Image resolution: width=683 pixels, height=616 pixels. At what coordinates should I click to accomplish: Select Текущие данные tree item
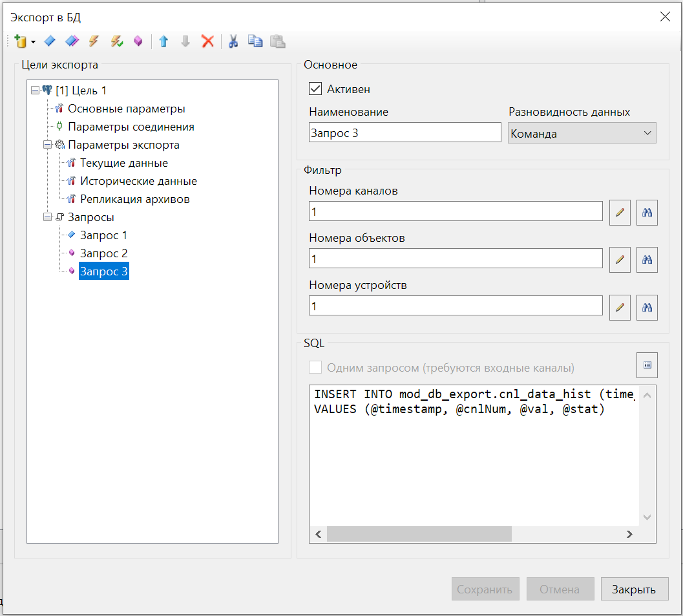123,163
